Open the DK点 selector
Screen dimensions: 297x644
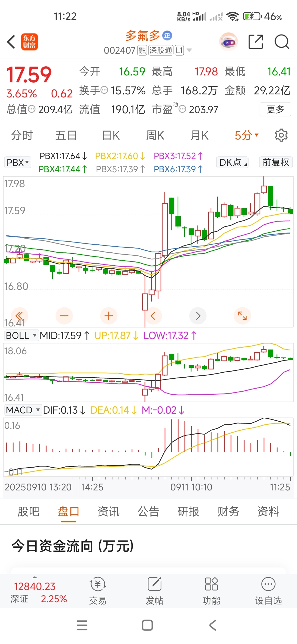click(x=232, y=162)
